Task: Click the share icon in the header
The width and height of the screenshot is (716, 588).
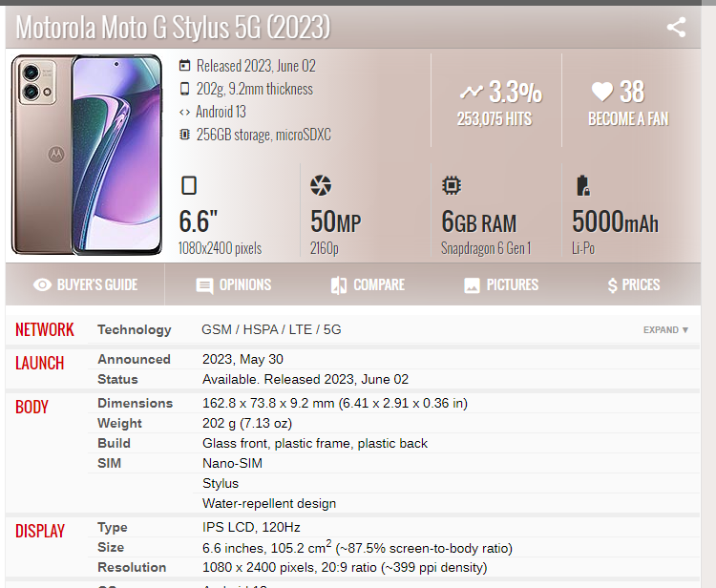Action: (x=676, y=27)
